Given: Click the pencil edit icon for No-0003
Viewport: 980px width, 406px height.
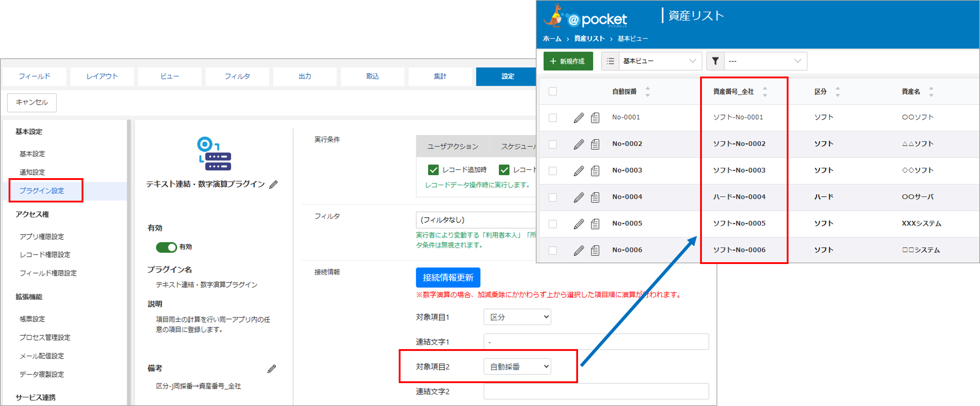Looking at the screenshot, I should (579, 171).
